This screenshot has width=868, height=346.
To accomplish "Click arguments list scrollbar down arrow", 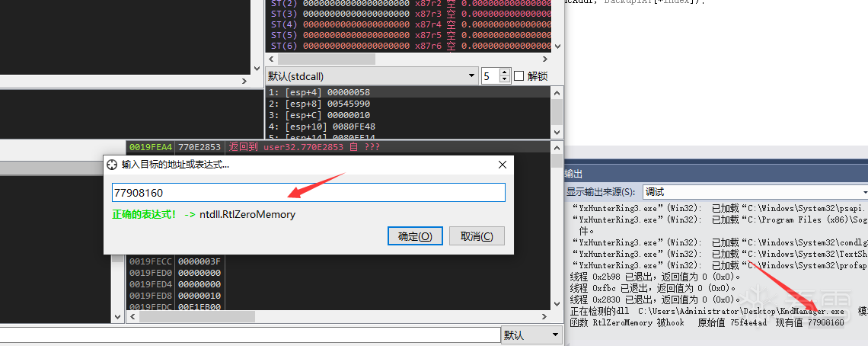I will tap(557, 131).
